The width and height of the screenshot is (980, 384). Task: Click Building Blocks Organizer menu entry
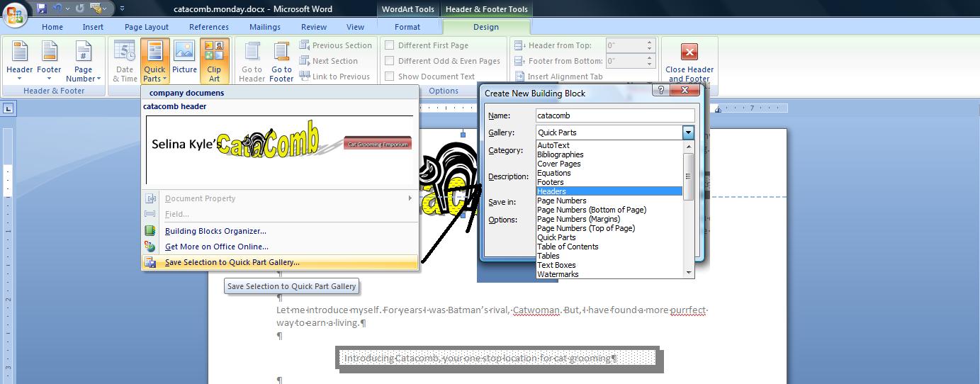[x=215, y=231]
